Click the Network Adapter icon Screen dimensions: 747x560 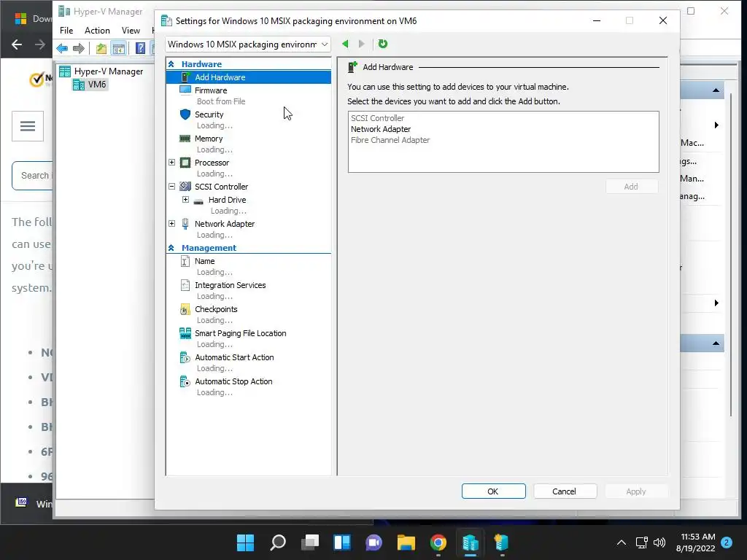[x=185, y=224]
